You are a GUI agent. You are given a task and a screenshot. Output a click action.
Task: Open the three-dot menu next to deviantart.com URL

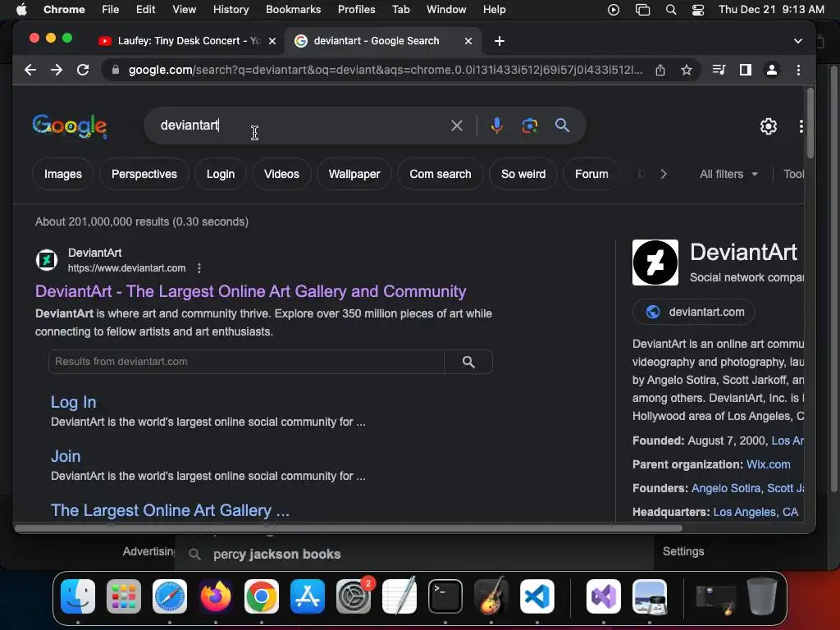click(199, 268)
